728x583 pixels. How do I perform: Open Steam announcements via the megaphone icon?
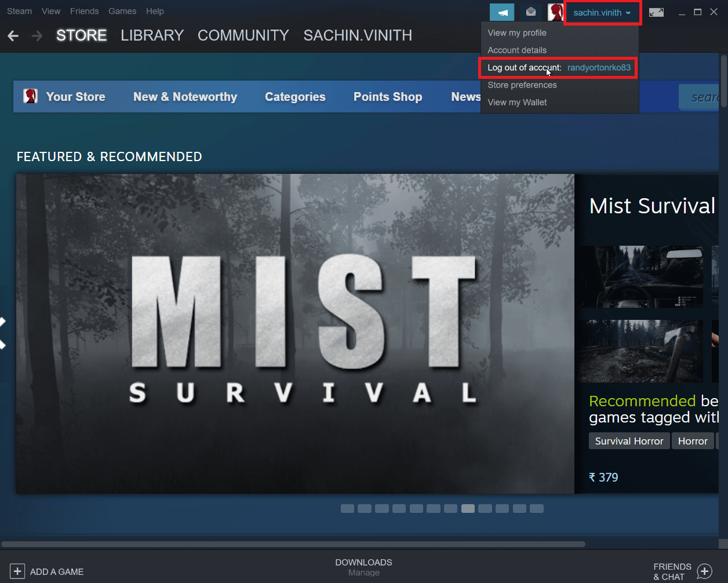[501, 11]
